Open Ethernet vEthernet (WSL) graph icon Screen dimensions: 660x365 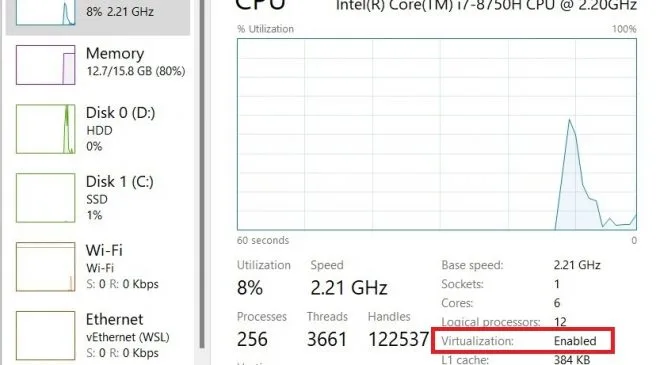[x=45, y=336]
